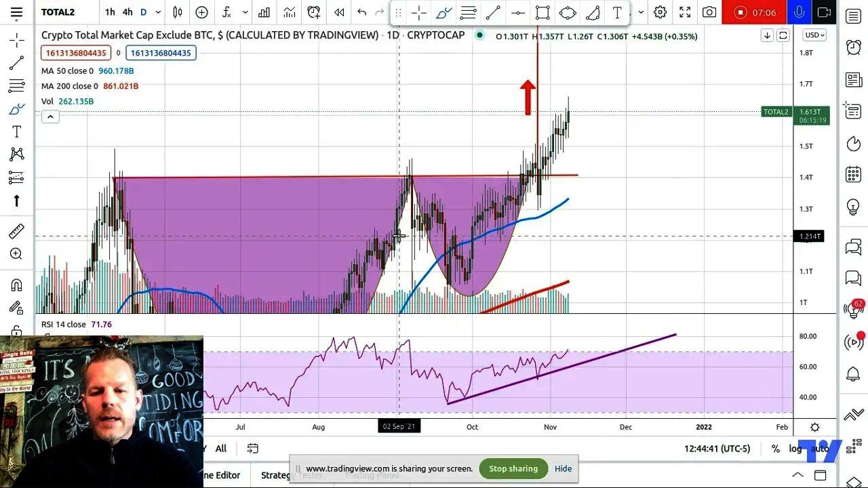Screen dimensions: 868x488
Task: Toggle magnet mode in left sidebar
Action: tap(17, 285)
